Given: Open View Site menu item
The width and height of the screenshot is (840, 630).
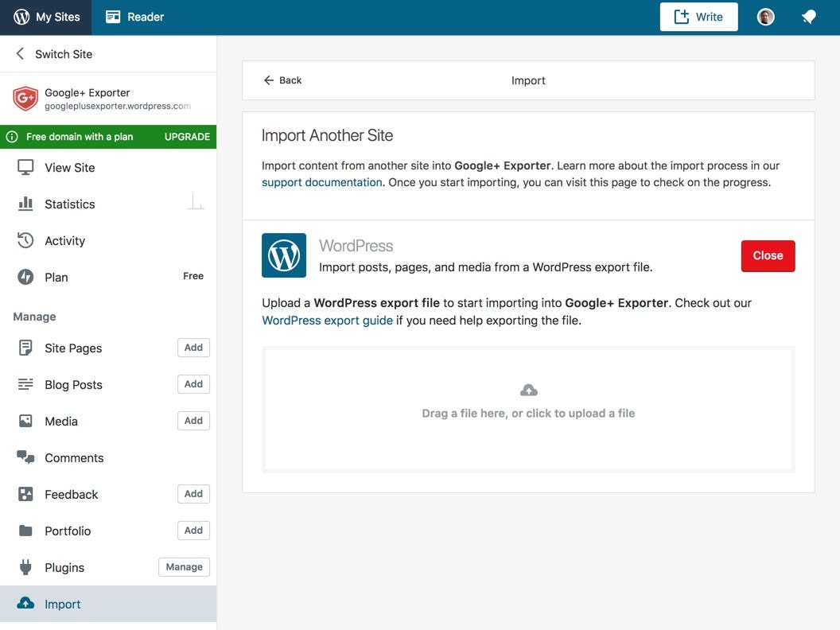Looking at the screenshot, I should [x=108, y=168].
